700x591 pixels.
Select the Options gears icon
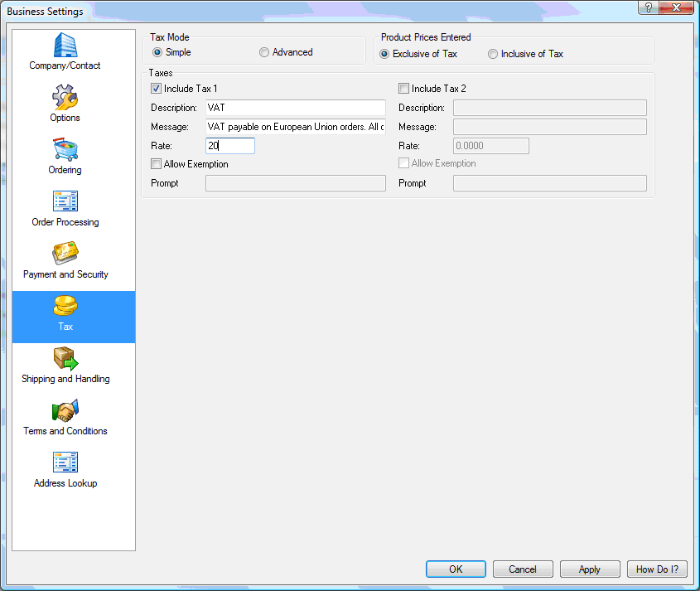click(x=65, y=97)
